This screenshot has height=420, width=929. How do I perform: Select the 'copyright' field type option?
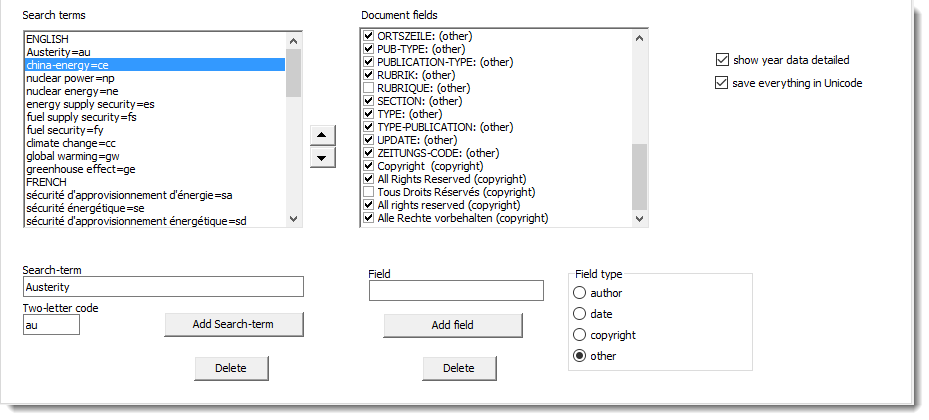tap(580, 335)
